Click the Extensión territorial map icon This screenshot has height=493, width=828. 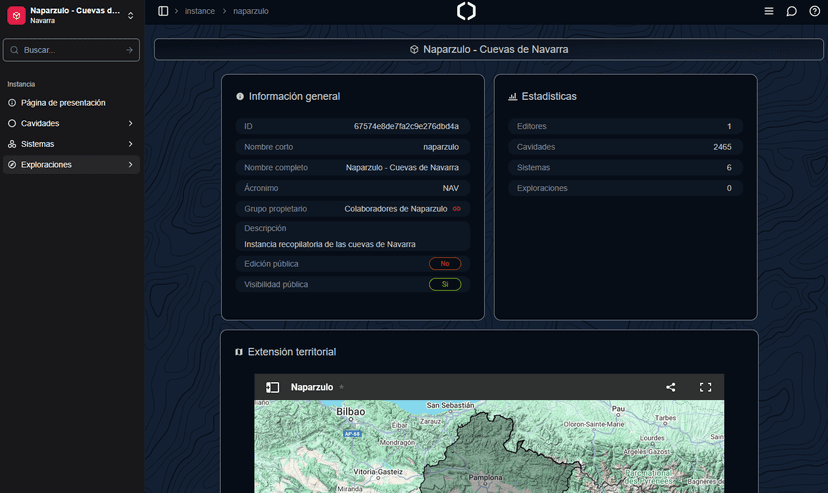tap(239, 352)
